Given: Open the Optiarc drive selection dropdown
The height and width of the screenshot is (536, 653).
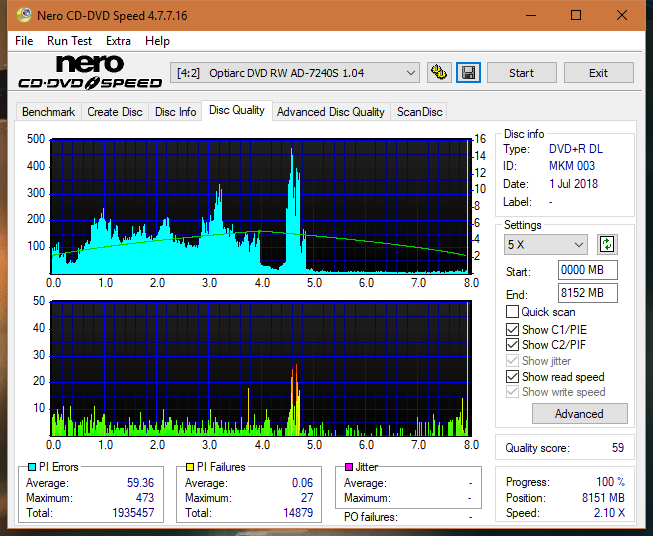Looking at the screenshot, I should coord(294,73).
